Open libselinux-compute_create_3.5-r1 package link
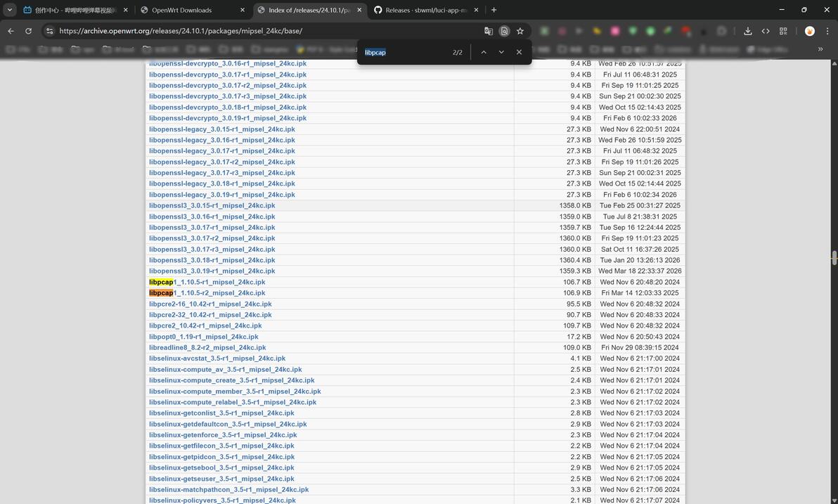This screenshot has height=504, width=838. click(x=231, y=380)
